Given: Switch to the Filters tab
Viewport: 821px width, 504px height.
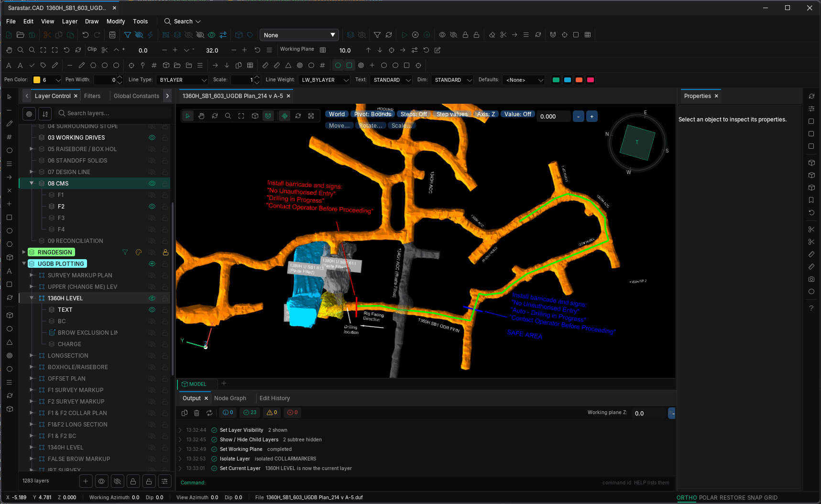Looking at the screenshot, I should click(92, 96).
